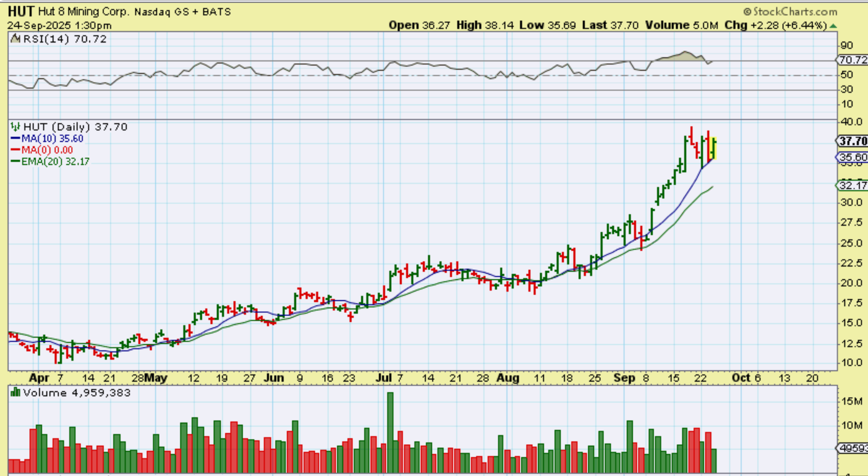This screenshot has width=868, height=476.
Task: Click the HUT (Daily) candlestick legend icon
Action: pos(16,127)
